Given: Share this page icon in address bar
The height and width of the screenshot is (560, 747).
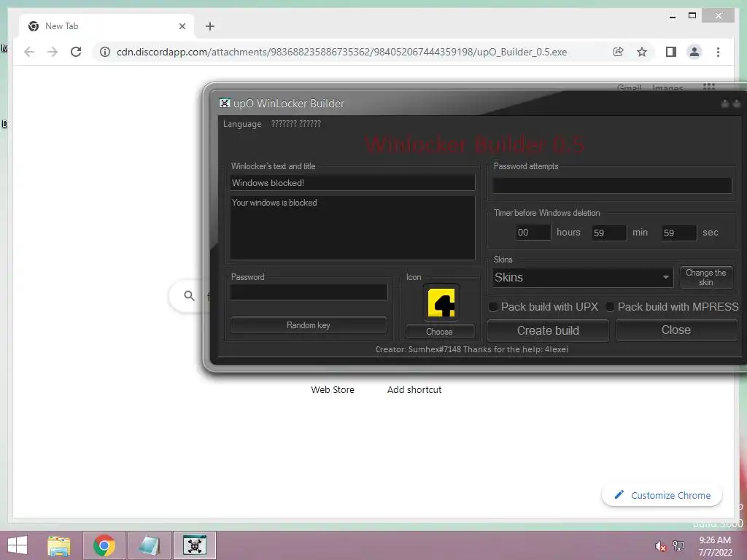Looking at the screenshot, I should tap(618, 52).
